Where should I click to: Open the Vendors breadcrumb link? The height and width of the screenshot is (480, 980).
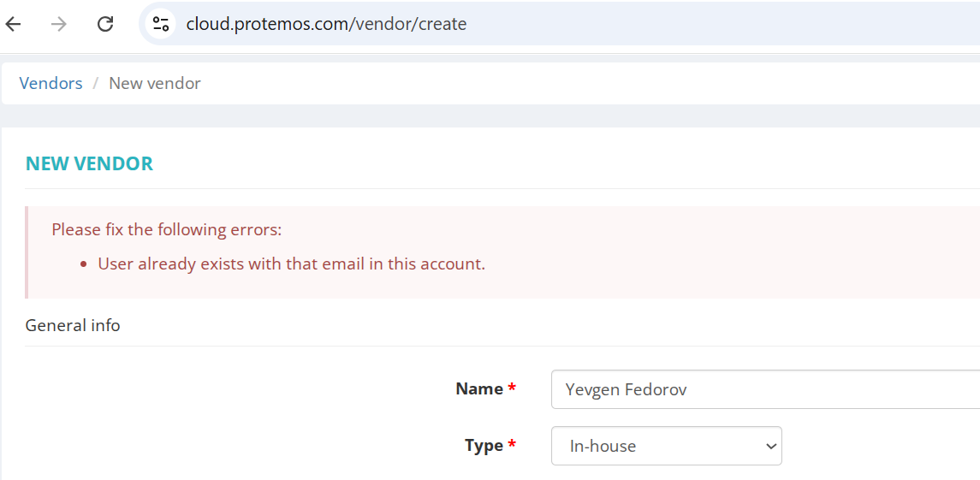tap(51, 84)
